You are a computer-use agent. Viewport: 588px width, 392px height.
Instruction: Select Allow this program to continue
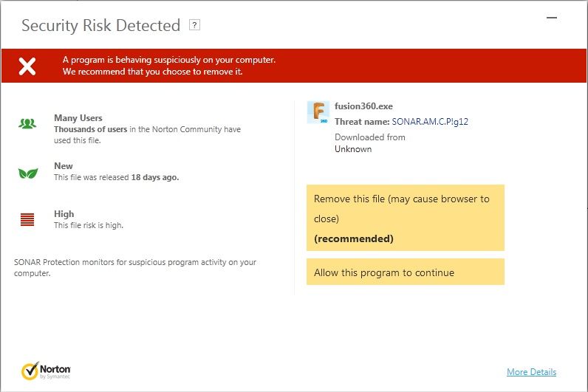[405, 272]
